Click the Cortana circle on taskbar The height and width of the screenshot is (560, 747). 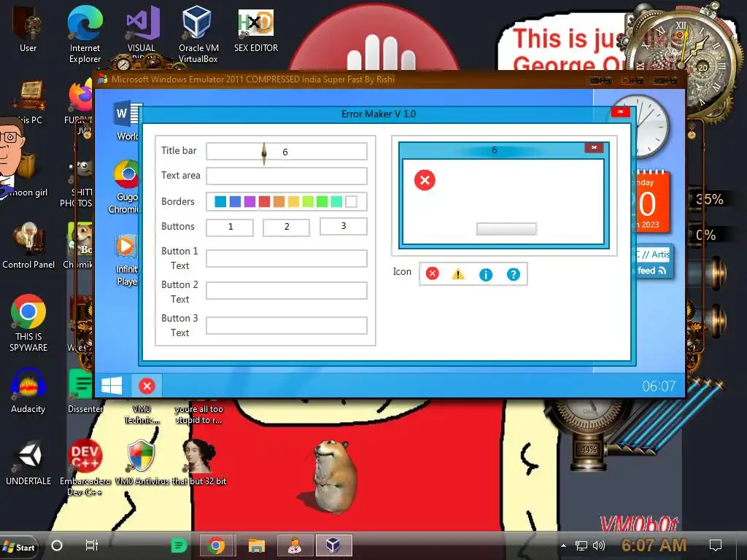[57, 545]
